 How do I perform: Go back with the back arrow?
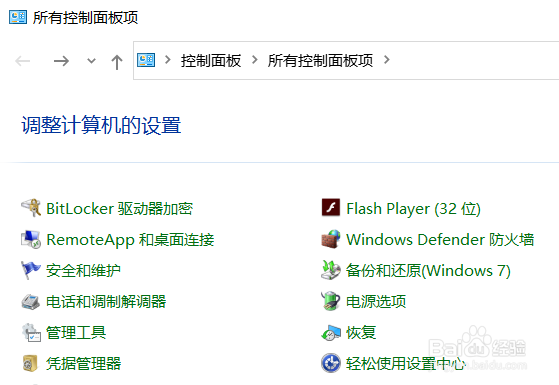click(x=22, y=61)
